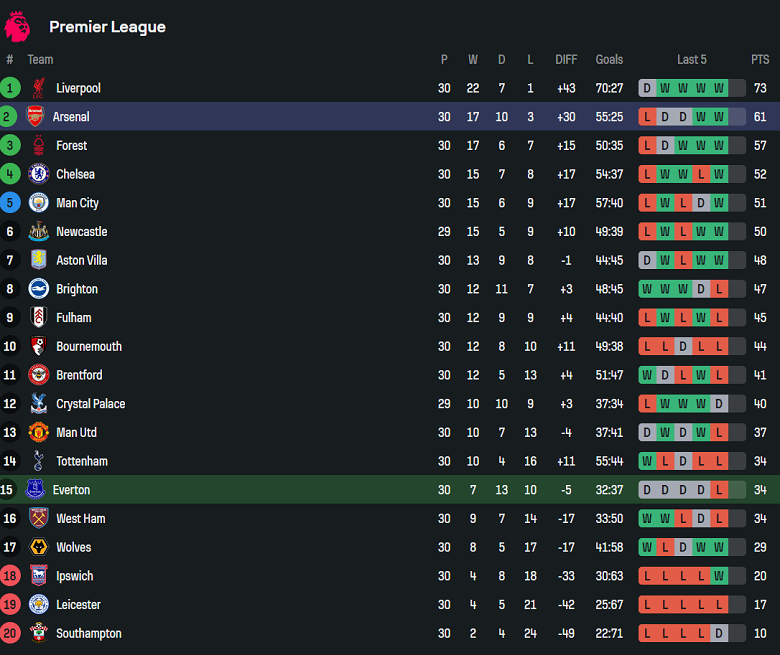Click Liverpool's position 1 badge

tap(10, 88)
